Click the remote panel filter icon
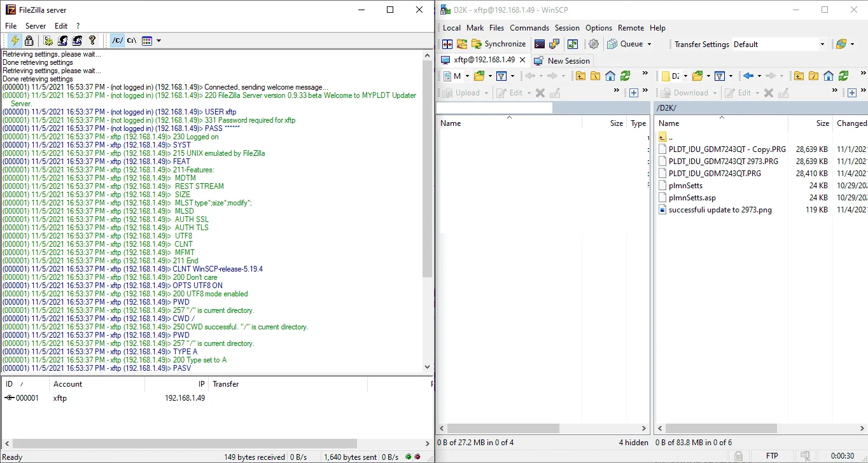 click(x=719, y=76)
